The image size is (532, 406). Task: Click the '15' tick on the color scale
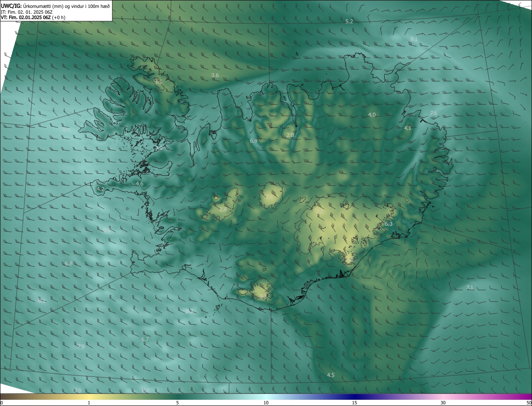(x=355, y=403)
